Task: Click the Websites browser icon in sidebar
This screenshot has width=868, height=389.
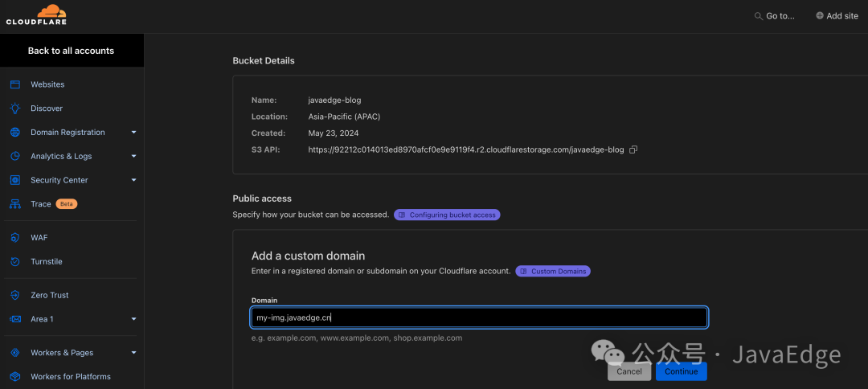Action: point(15,84)
